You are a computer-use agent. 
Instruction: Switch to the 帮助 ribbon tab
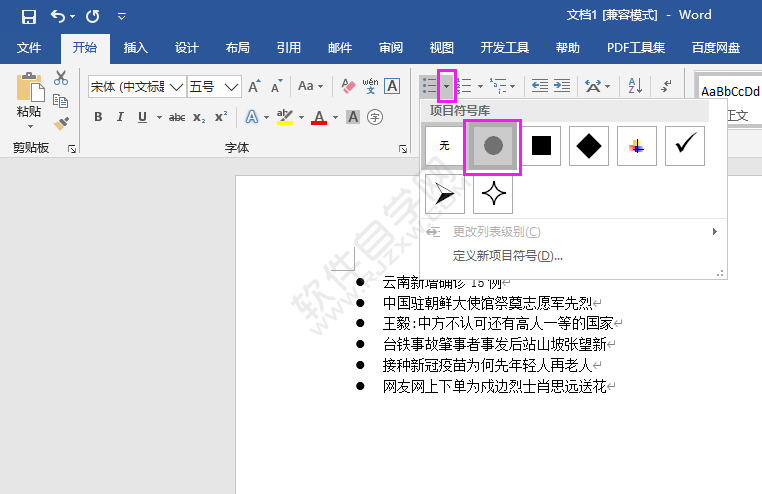pyautogui.click(x=568, y=48)
